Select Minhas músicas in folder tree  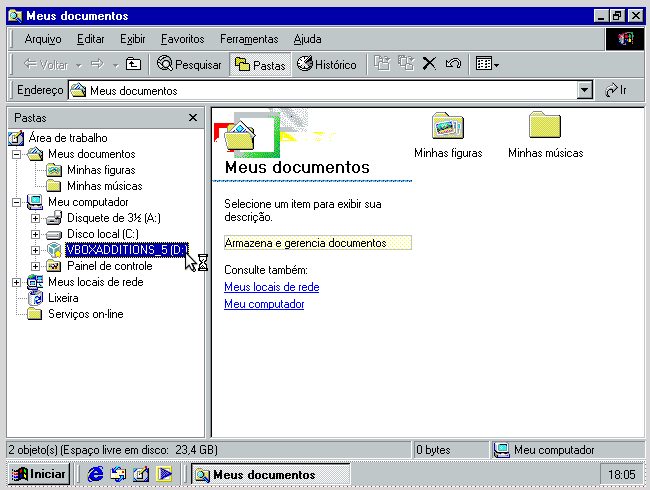(104, 186)
